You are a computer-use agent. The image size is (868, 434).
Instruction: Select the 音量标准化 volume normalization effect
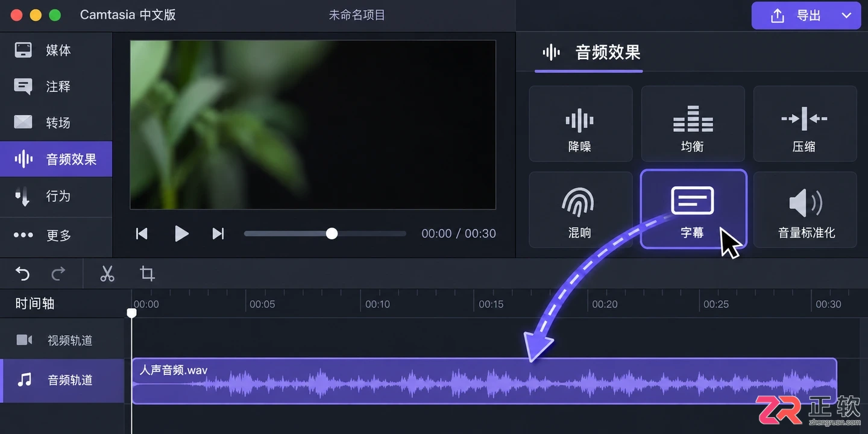805,209
